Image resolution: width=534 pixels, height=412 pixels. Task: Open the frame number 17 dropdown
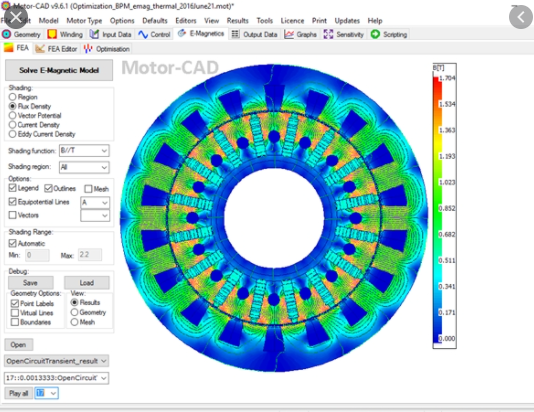click(x=46, y=393)
